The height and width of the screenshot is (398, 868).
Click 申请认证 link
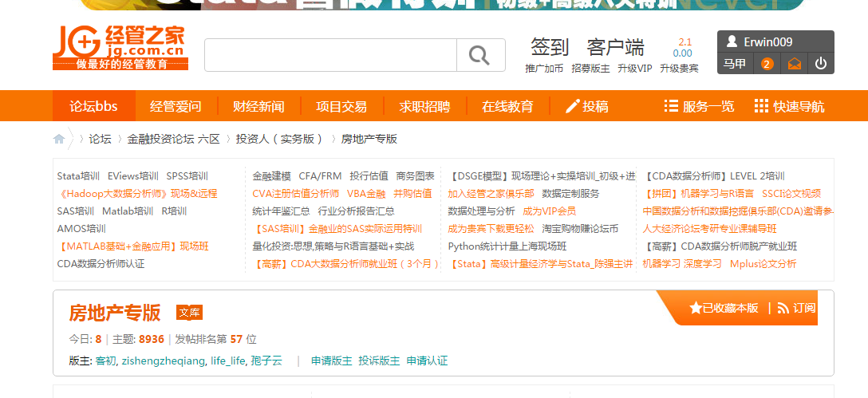(427, 361)
